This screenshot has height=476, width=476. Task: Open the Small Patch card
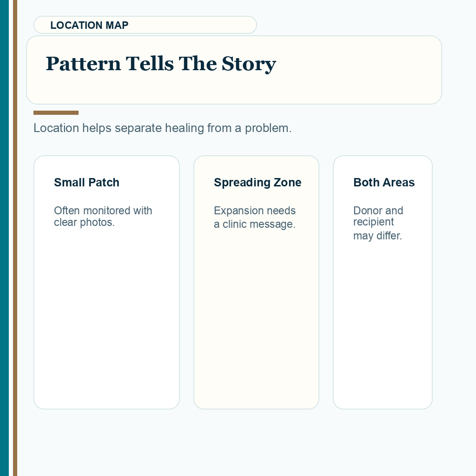pos(106,282)
